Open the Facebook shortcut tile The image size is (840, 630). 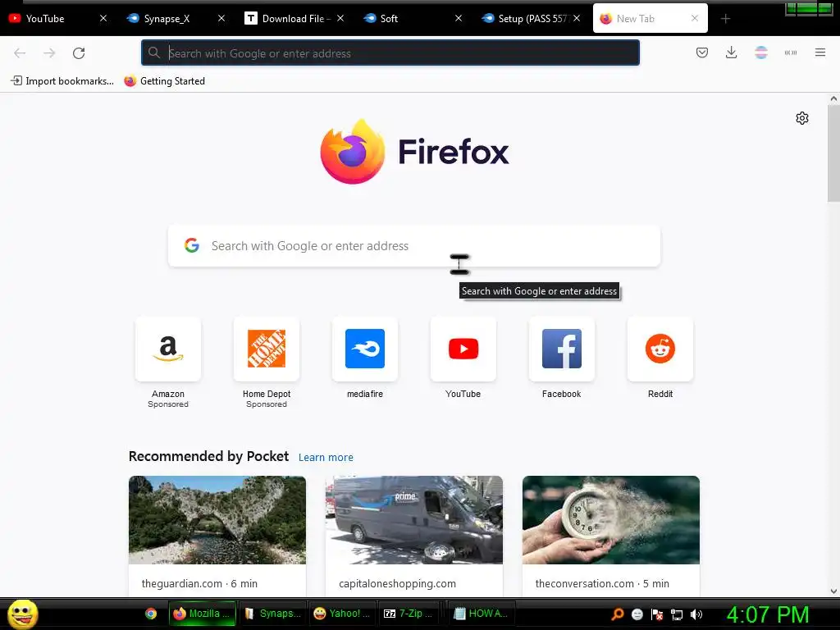pyautogui.click(x=561, y=349)
